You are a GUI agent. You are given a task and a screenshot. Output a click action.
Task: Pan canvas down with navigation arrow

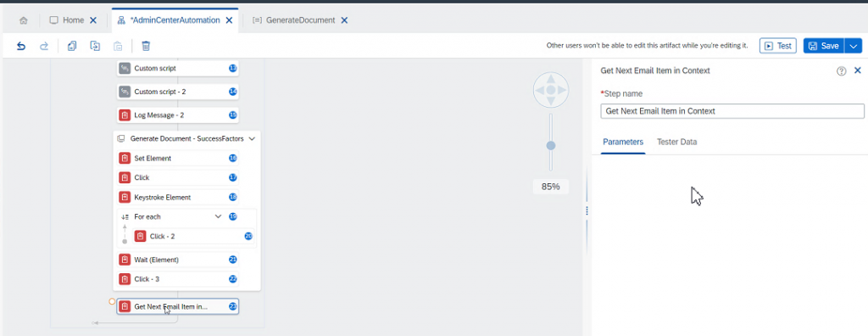click(x=551, y=102)
